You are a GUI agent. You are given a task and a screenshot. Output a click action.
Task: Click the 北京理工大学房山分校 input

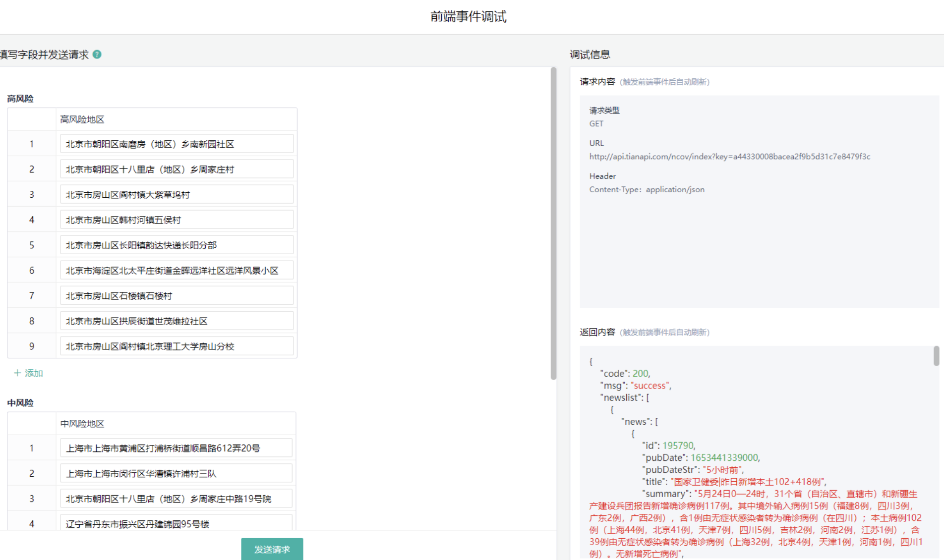click(x=177, y=346)
